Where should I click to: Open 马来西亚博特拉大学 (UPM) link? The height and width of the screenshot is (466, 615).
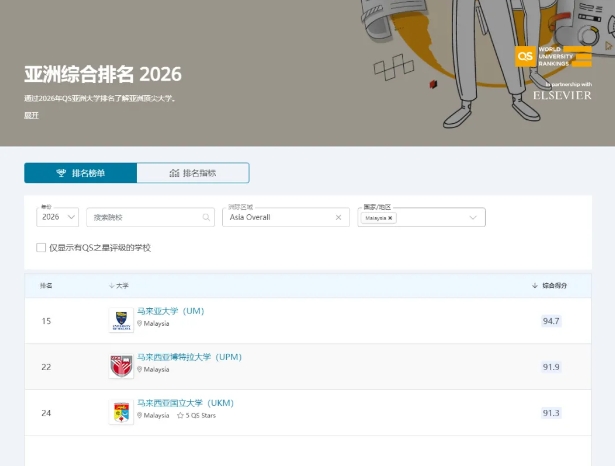coord(189,357)
